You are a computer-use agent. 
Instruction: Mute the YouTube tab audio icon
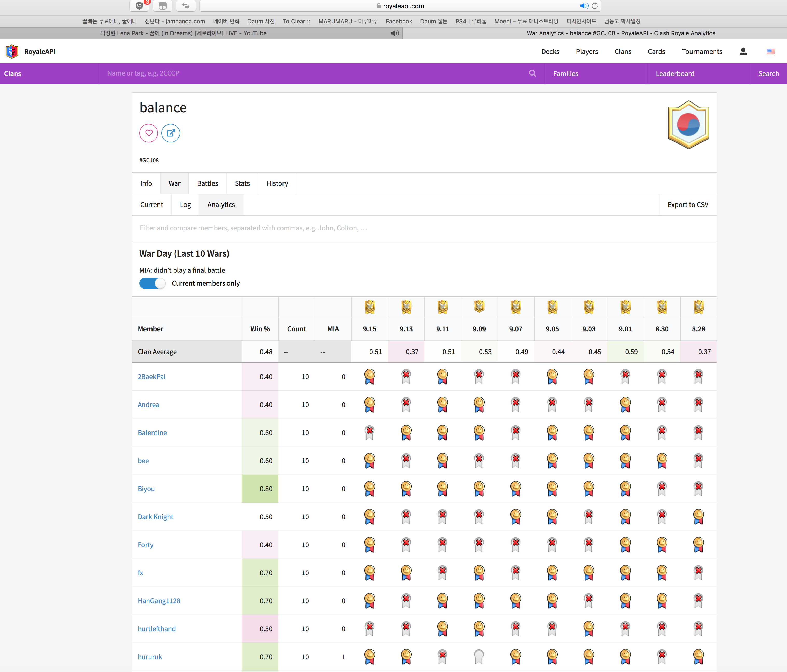[394, 33]
